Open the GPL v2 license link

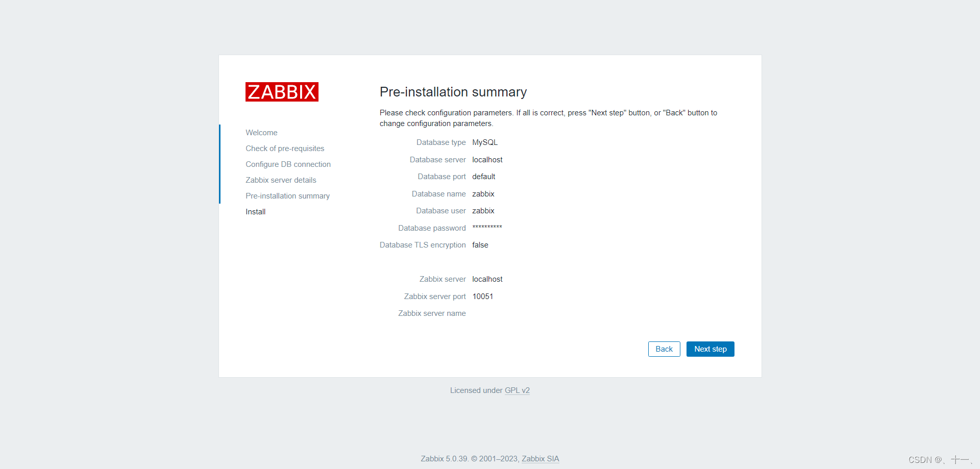point(517,390)
